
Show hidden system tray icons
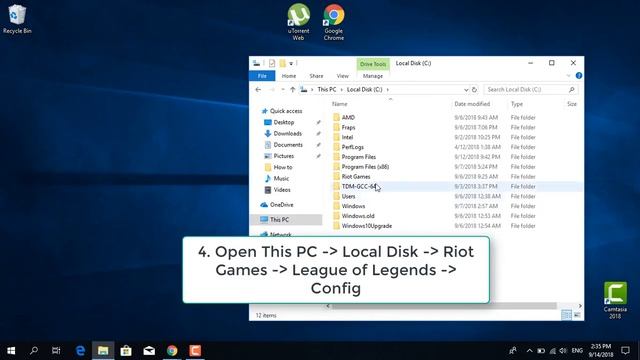529,351
